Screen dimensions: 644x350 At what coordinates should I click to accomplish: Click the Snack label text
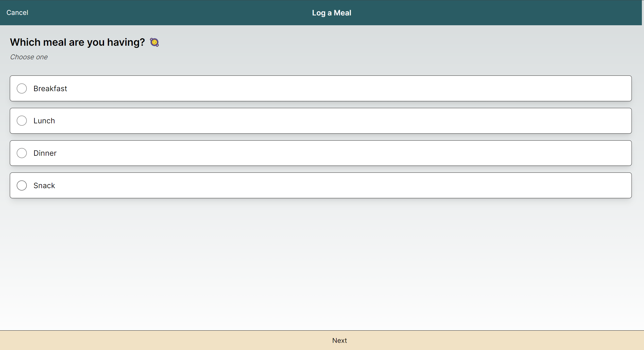tap(44, 185)
